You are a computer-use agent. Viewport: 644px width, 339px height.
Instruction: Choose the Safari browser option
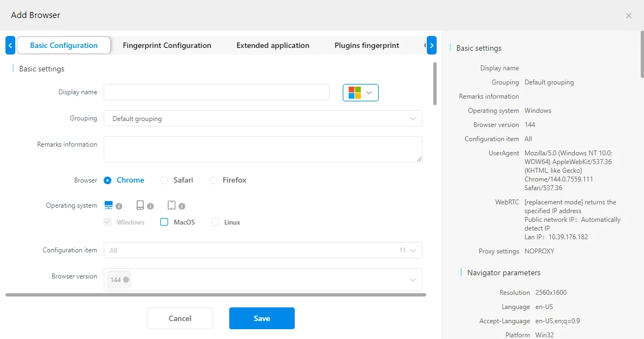coord(164,180)
